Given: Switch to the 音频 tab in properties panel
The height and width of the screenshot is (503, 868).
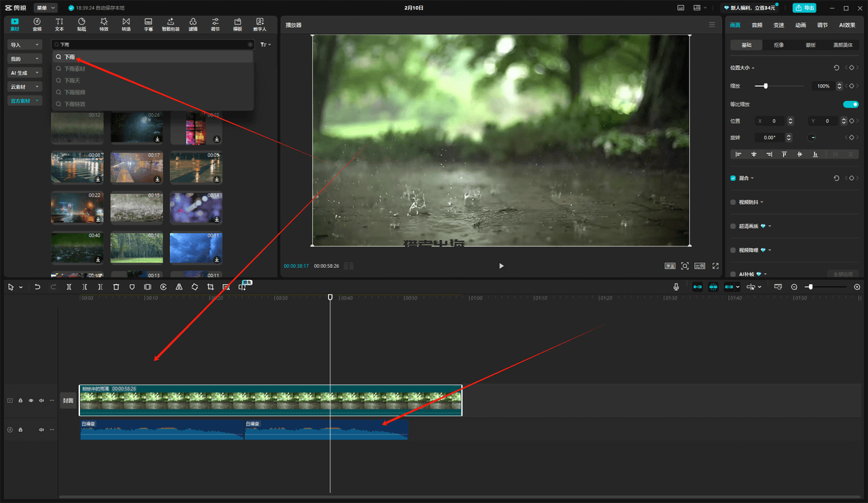Looking at the screenshot, I should point(757,25).
